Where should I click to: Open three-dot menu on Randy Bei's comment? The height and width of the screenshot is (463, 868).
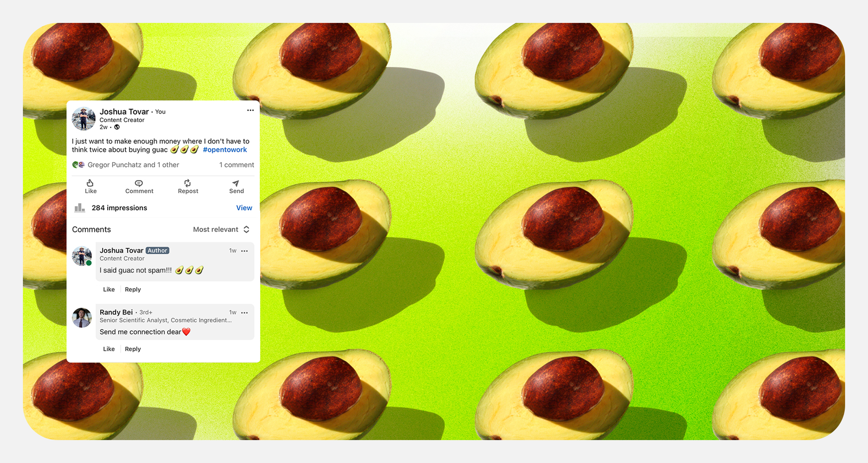click(x=244, y=313)
